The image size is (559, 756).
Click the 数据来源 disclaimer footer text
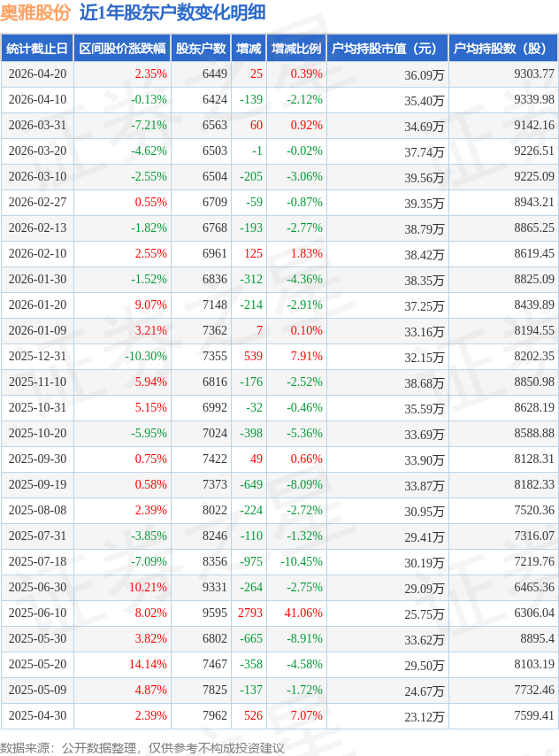coord(142,748)
